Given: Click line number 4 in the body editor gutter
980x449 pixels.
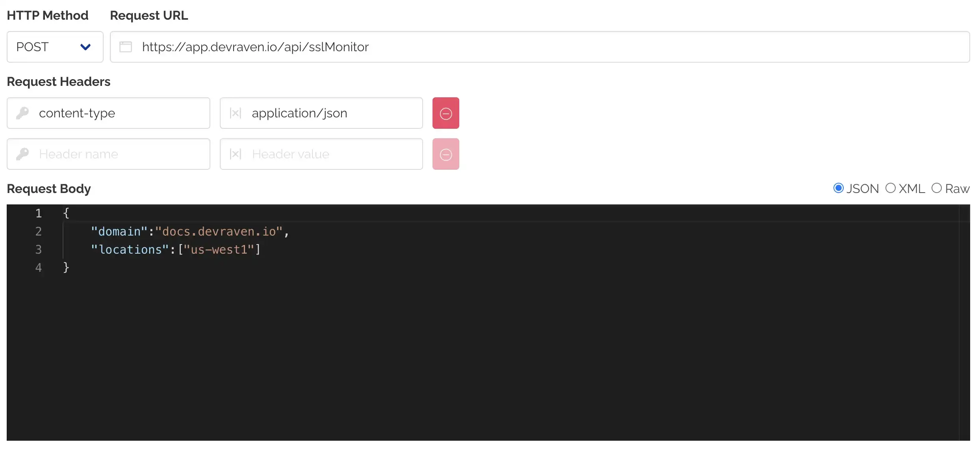Looking at the screenshot, I should (x=38, y=267).
